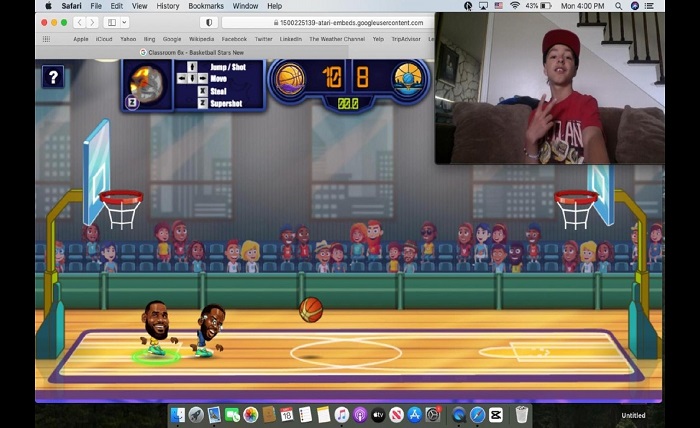
Task: Open the Twitter bookmark
Action: coord(263,39)
